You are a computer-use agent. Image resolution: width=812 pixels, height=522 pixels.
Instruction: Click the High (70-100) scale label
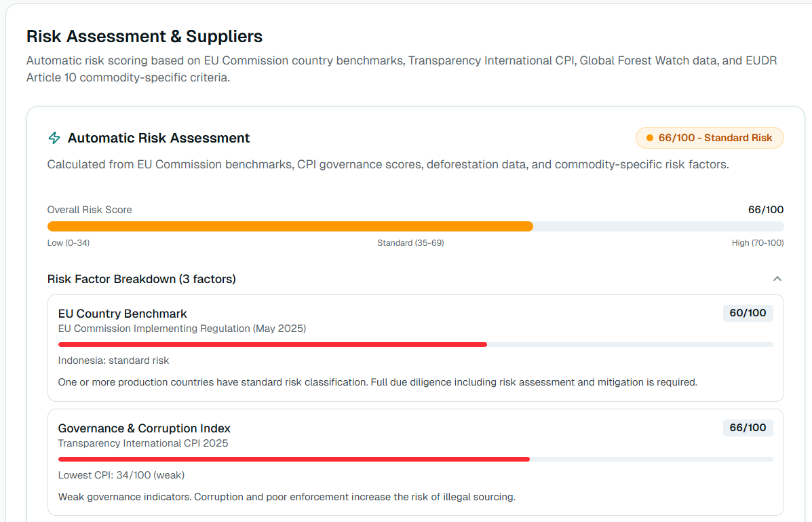pyautogui.click(x=758, y=243)
